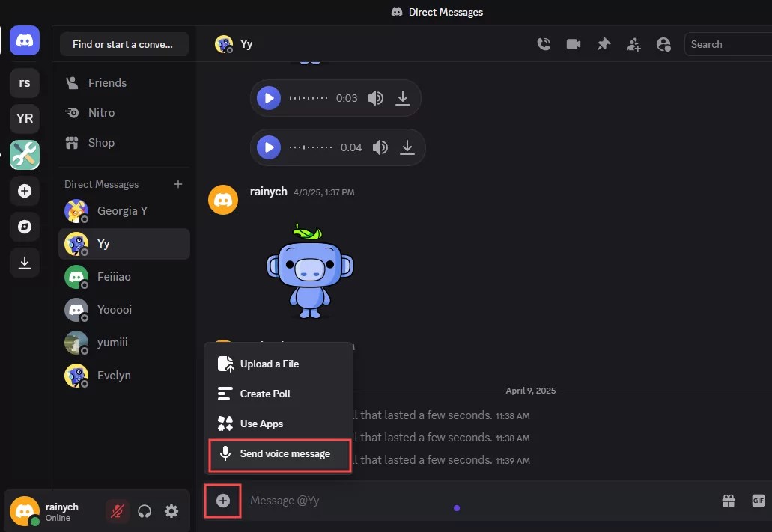This screenshot has width=772, height=532.
Task: Start a voice call with Yy
Action: 544,44
